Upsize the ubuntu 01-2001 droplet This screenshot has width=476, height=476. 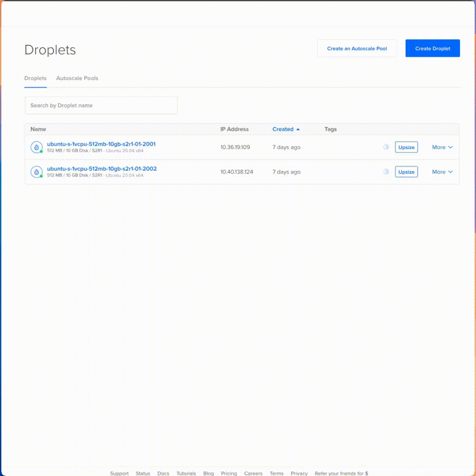pos(406,147)
